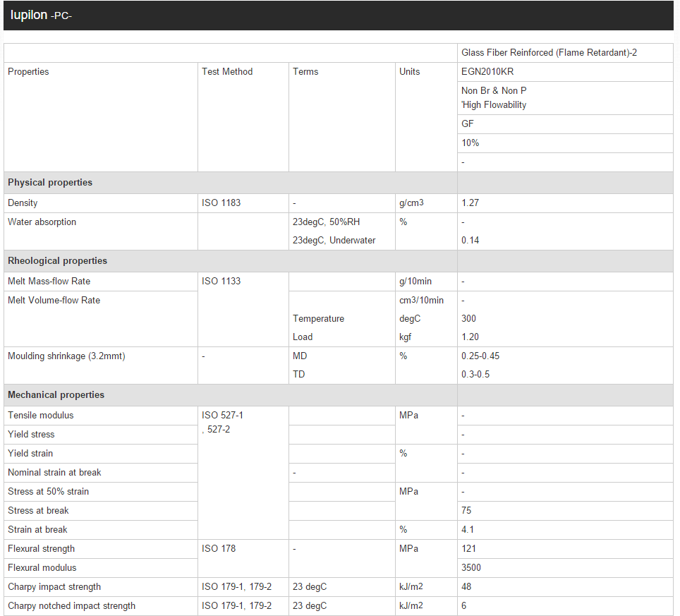Click the Units column header
The width and height of the screenshot is (680, 616).
409,72
